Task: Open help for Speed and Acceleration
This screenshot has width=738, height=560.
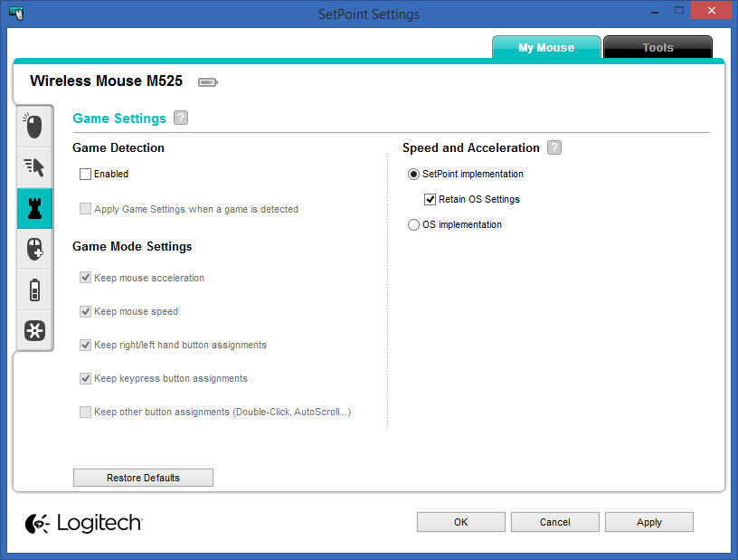Action: (x=554, y=147)
